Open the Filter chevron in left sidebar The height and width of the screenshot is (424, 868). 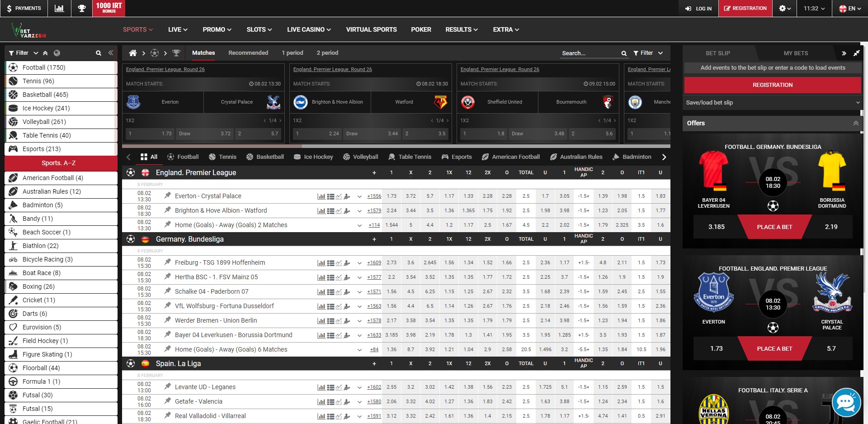pos(36,53)
